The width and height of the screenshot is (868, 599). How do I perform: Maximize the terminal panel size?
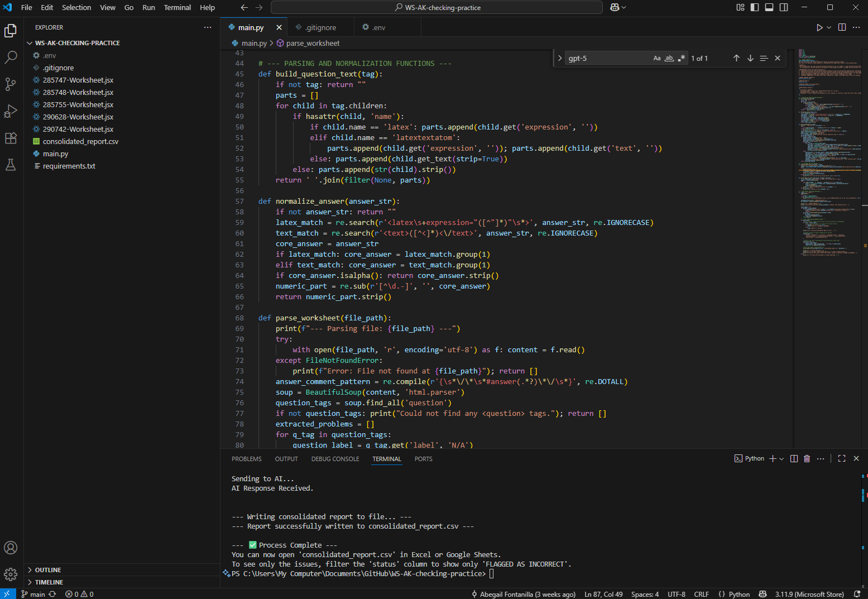pos(842,458)
